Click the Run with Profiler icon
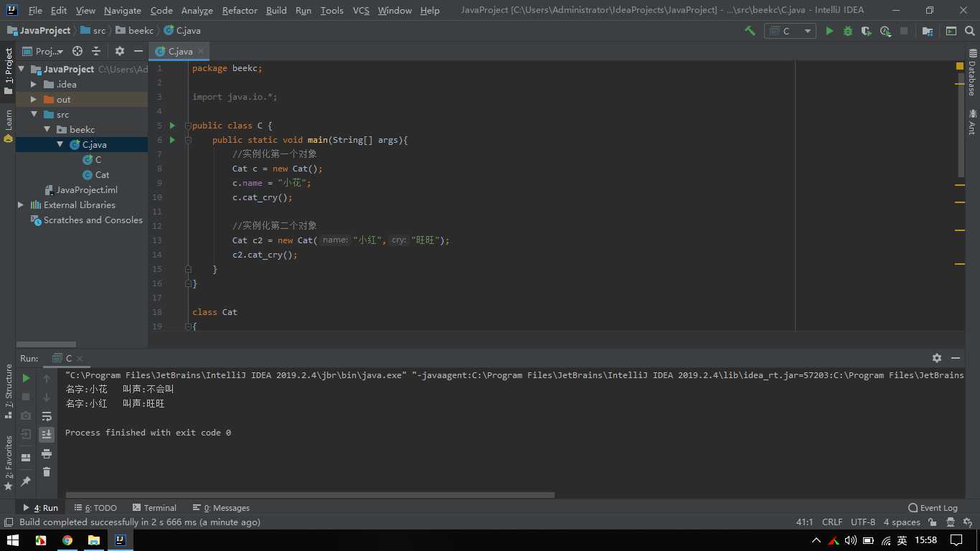This screenshot has width=980, height=551. pos(885,31)
